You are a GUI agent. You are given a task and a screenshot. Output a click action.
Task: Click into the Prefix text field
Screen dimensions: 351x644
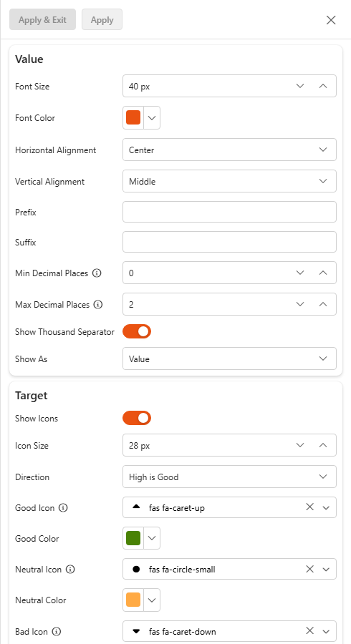point(229,212)
